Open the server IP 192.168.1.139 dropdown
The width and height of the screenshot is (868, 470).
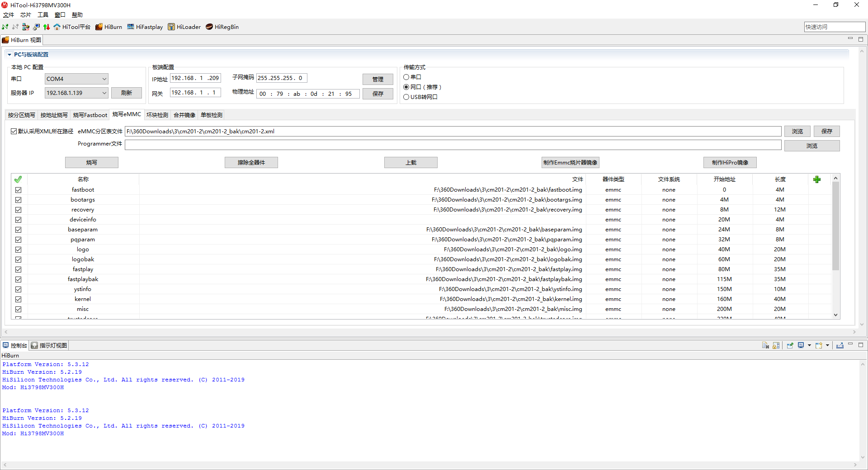coord(76,93)
